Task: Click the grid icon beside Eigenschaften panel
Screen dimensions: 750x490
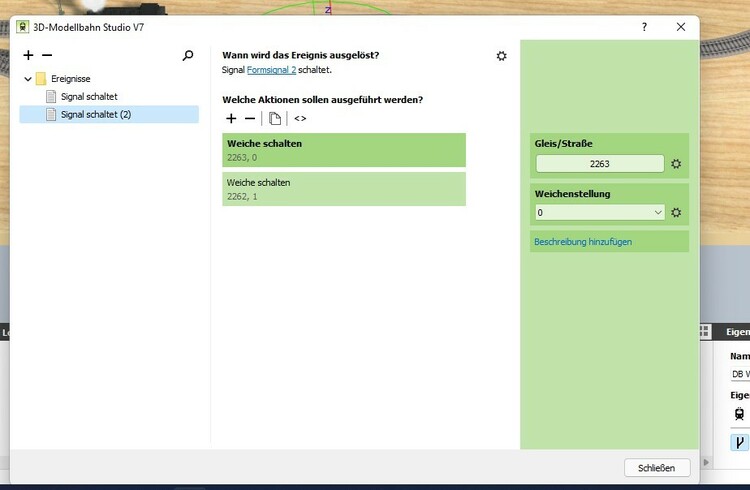Action: (704, 331)
